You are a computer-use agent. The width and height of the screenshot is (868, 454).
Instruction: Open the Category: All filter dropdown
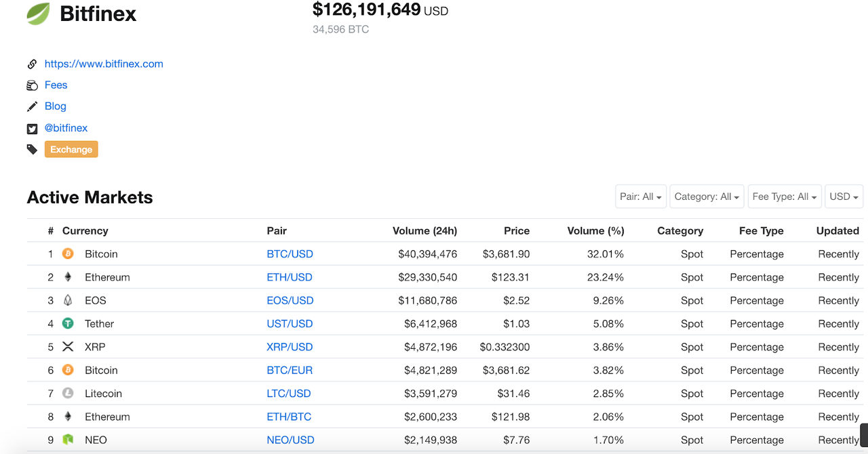pyautogui.click(x=707, y=197)
